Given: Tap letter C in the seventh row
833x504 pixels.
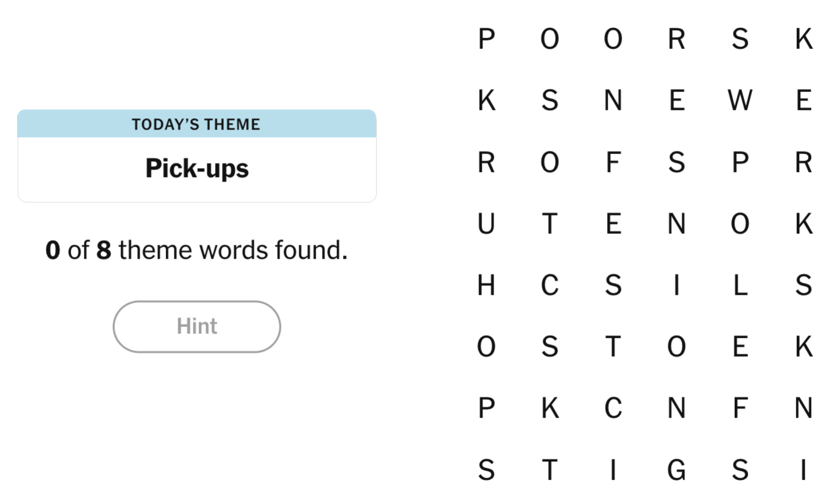Looking at the screenshot, I should tap(613, 408).
